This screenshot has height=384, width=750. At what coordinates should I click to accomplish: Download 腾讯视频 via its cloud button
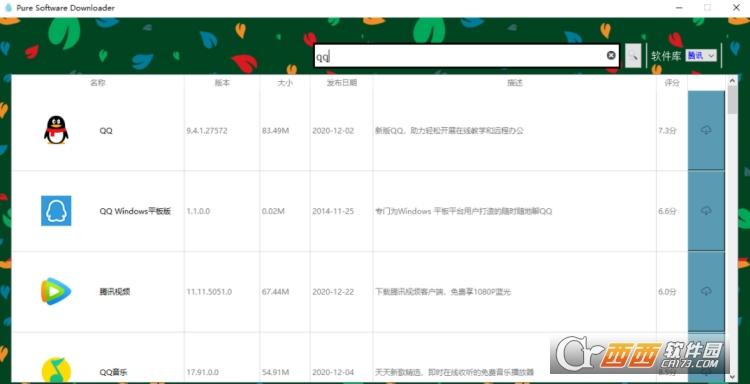[706, 291]
